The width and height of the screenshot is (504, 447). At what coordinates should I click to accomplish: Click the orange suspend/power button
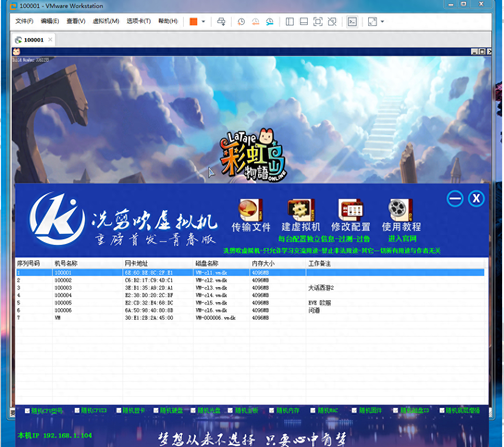pos(194,22)
